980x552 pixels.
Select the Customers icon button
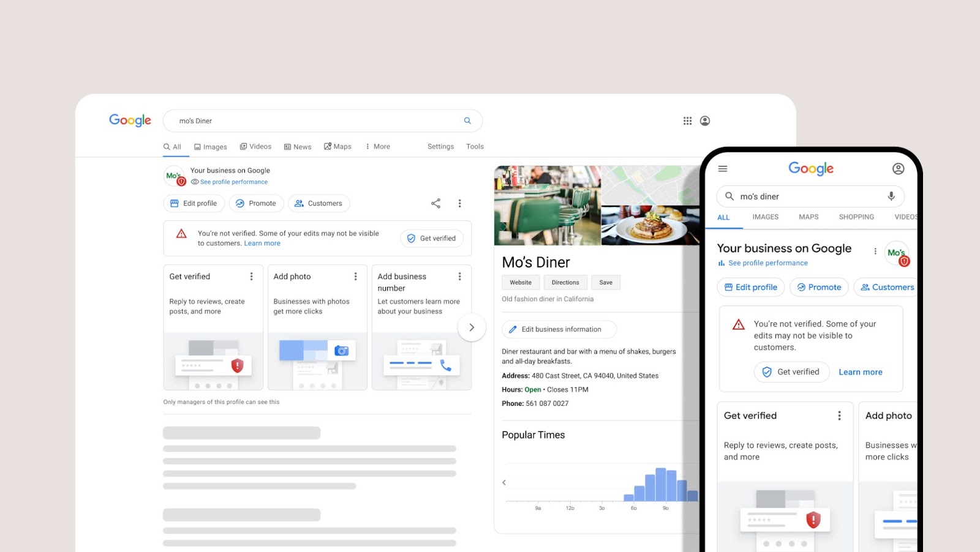click(x=318, y=203)
